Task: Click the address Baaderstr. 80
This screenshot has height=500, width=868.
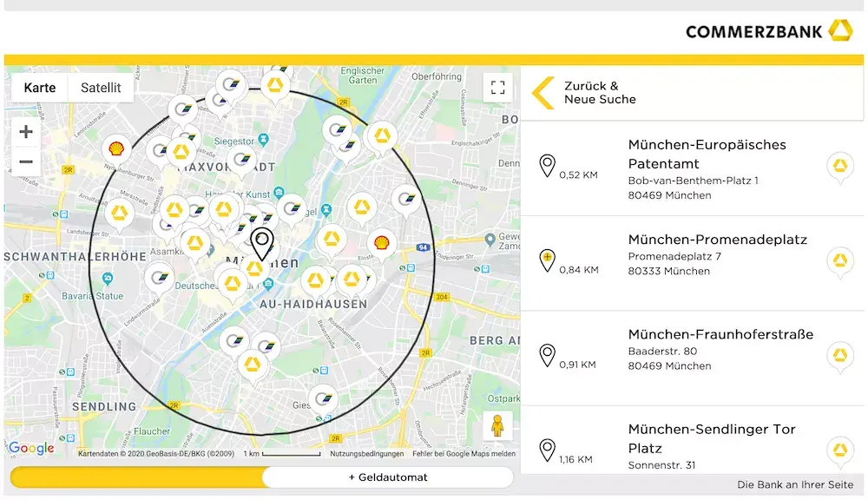Action: click(x=662, y=351)
